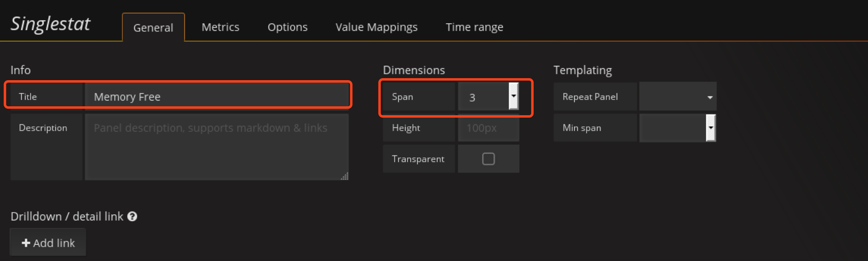The height and width of the screenshot is (261, 868).
Task: Focus the panel Description text area
Action: pos(217,147)
